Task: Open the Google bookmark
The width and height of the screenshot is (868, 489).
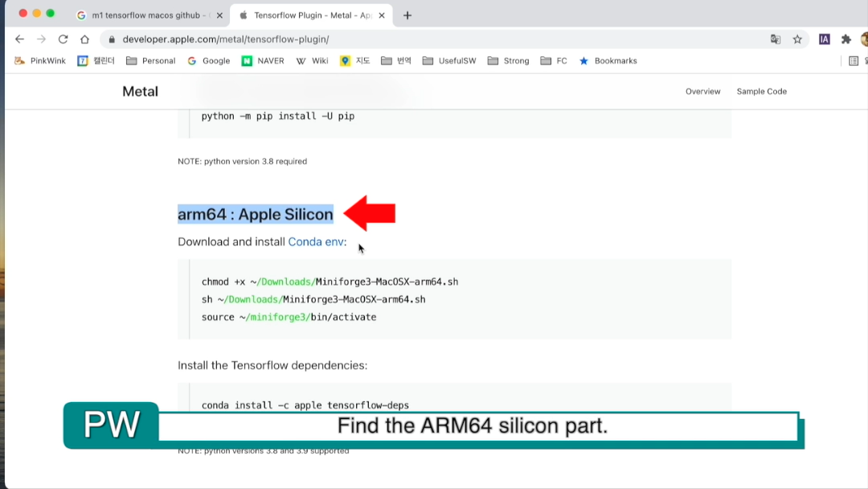Action: [208, 61]
